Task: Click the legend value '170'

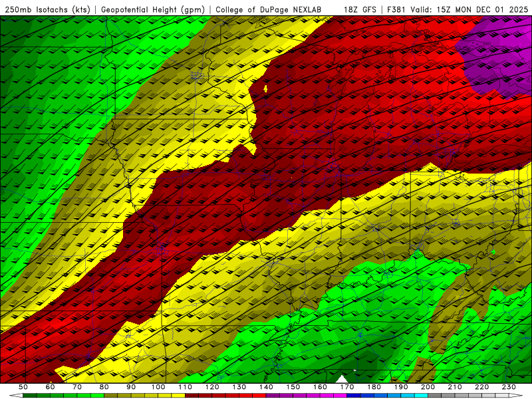Action: pyautogui.click(x=347, y=387)
